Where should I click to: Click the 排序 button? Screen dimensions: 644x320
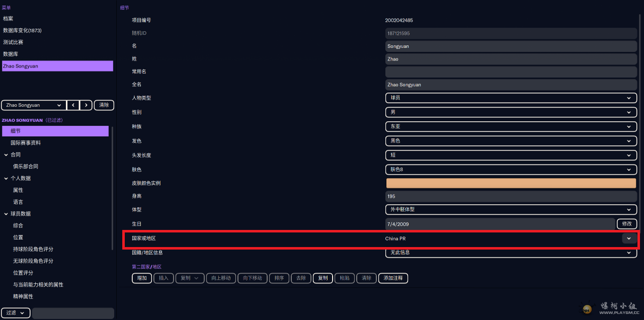click(279, 278)
